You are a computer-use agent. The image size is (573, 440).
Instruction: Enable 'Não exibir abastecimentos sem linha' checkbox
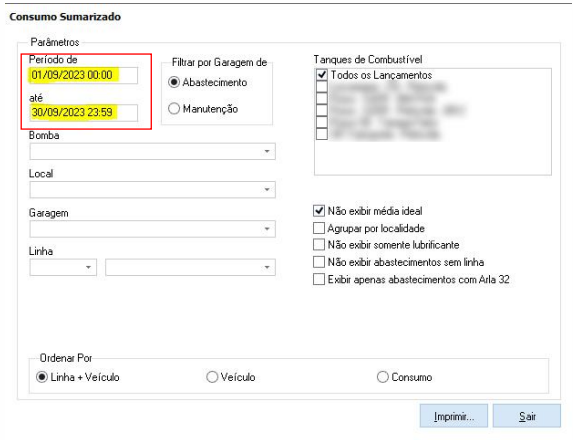pyautogui.click(x=319, y=262)
